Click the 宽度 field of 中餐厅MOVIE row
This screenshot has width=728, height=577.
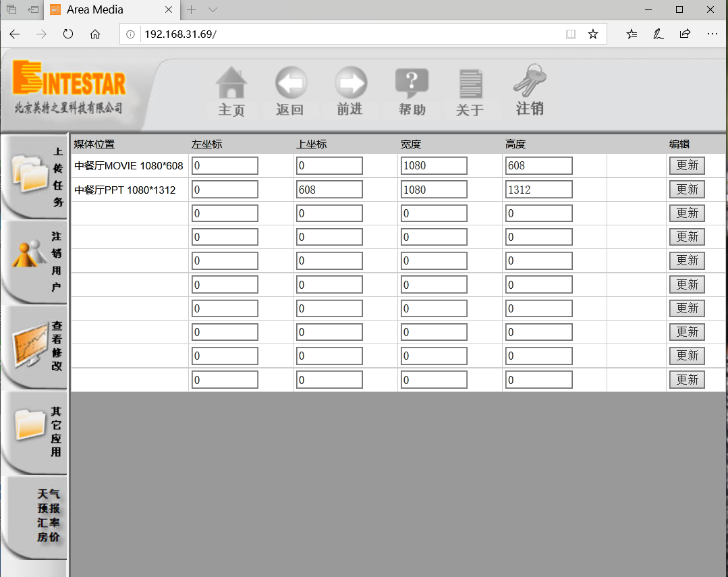click(x=433, y=165)
